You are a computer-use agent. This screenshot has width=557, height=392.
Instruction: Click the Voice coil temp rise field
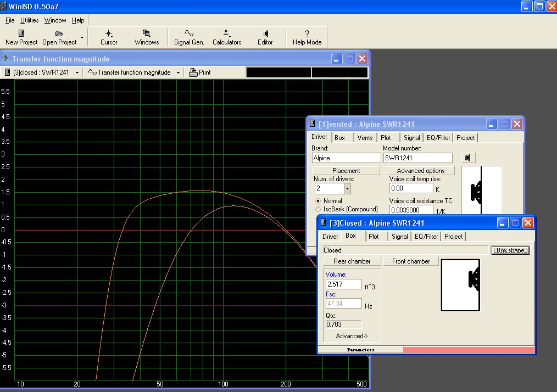[x=411, y=188]
